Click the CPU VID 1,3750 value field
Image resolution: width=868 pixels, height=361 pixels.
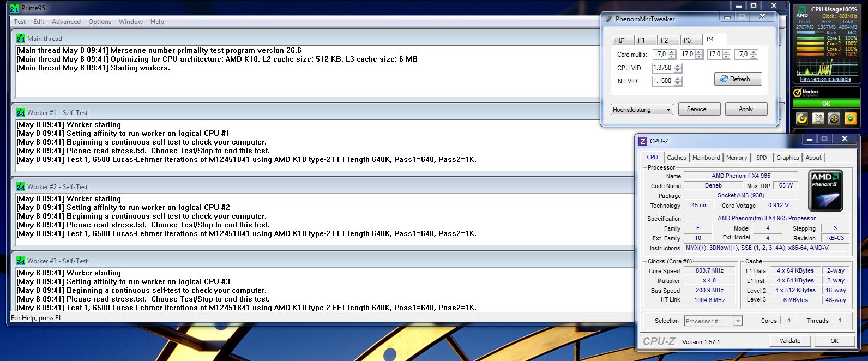point(663,68)
